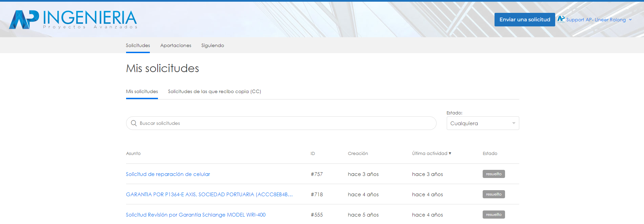This screenshot has height=224, width=644.
Task: Focus the Buscar solicitudes search field
Action: click(281, 123)
